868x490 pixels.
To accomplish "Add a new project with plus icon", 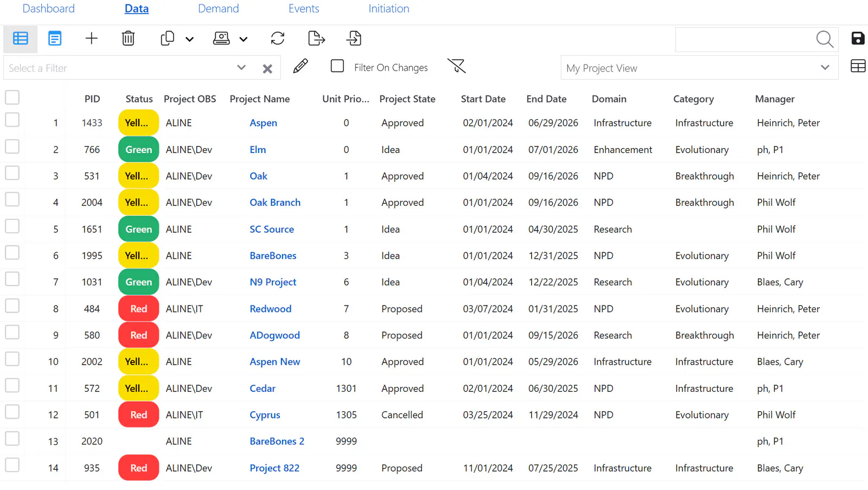I will 92,39.
